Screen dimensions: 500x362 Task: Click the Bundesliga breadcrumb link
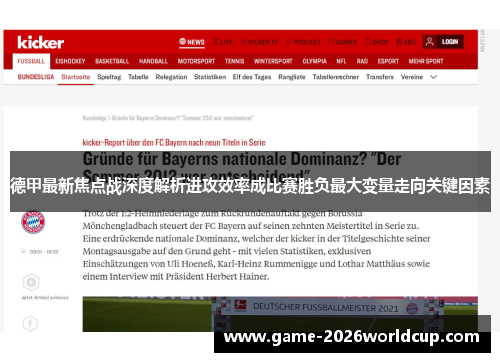tap(94, 118)
